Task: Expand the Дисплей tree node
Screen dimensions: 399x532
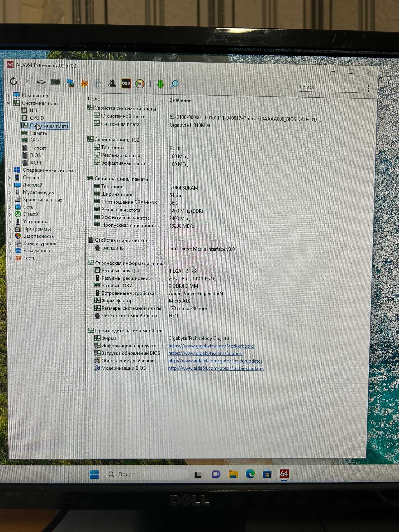Action: [9, 185]
